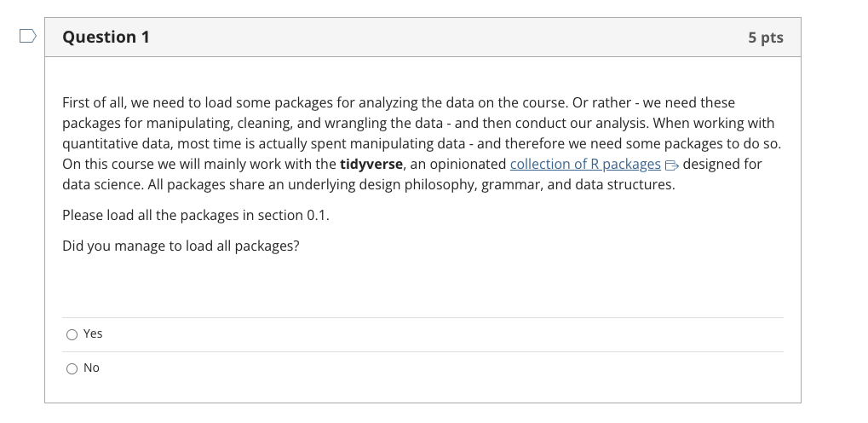The height and width of the screenshot is (423, 868).
Task: Choose the No answer label text
Action: pyautogui.click(x=91, y=368)
